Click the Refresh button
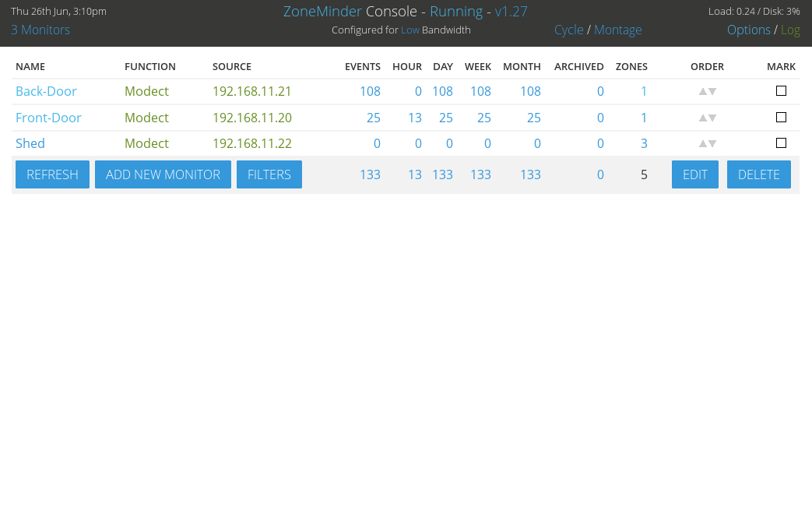812x507 pixels. coord(52,174)
